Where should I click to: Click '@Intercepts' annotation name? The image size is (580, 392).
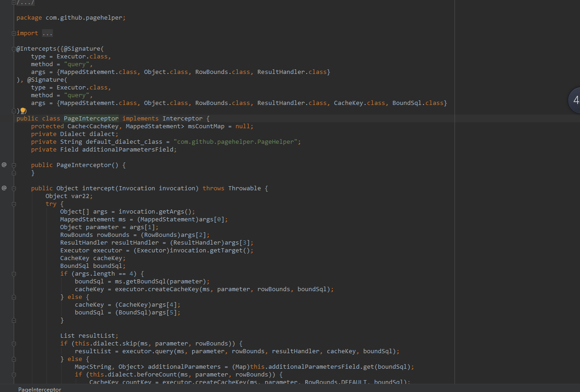click(x=37, y=49)
